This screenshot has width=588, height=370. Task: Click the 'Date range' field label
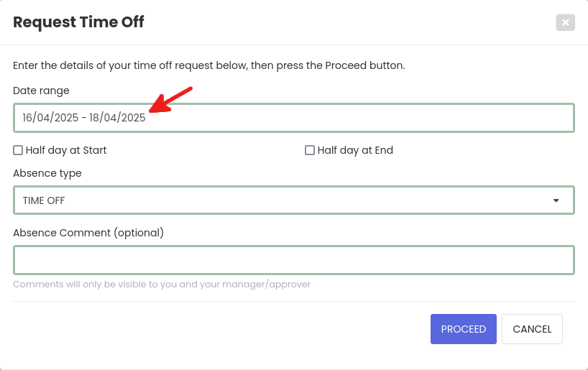pyautogui.click(x=41, y=91)
